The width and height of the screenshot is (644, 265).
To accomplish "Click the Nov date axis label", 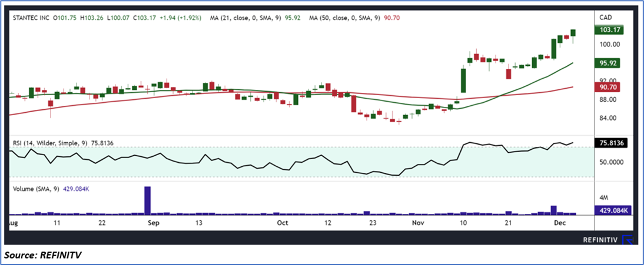I will coord(417,223).
